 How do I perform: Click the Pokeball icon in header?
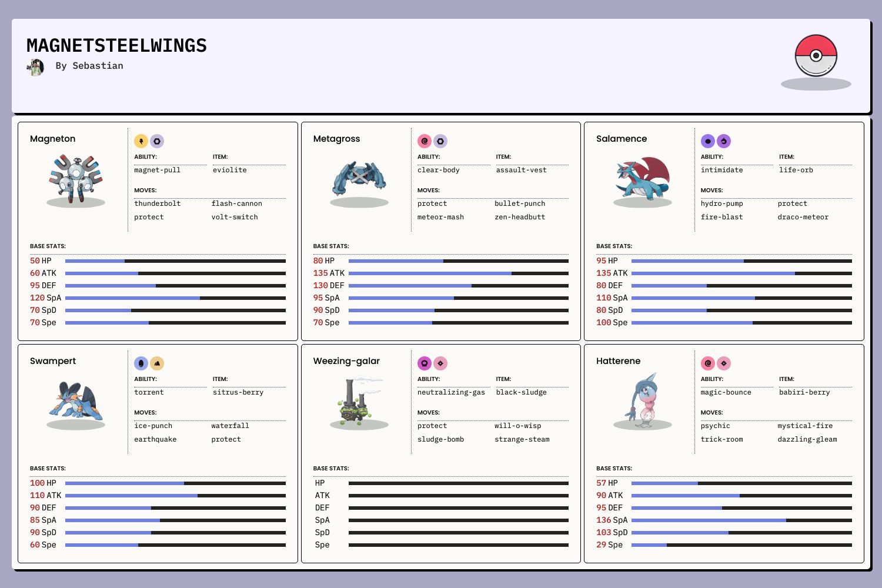[x=816, y=56]
